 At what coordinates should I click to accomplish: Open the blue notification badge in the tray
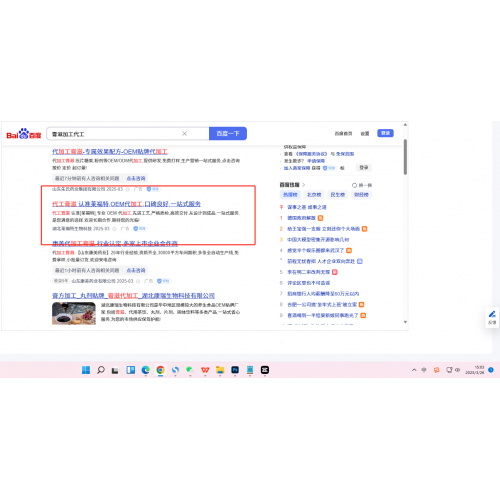click(x=491, y=370)
